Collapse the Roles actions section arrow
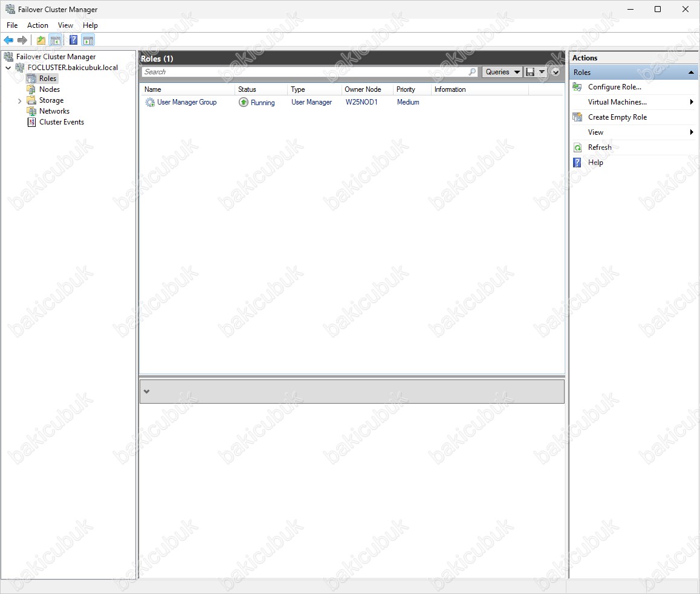The image size is (700, 594). pos(691,73)
